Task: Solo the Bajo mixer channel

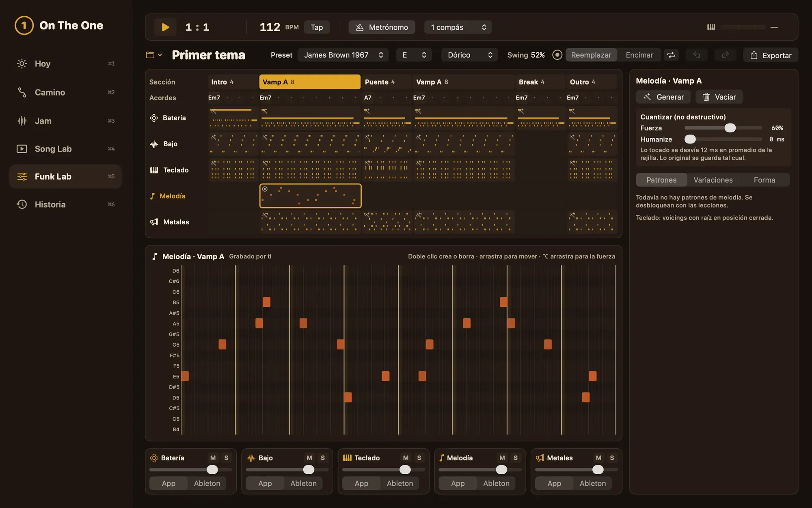Action: (323, 458)
